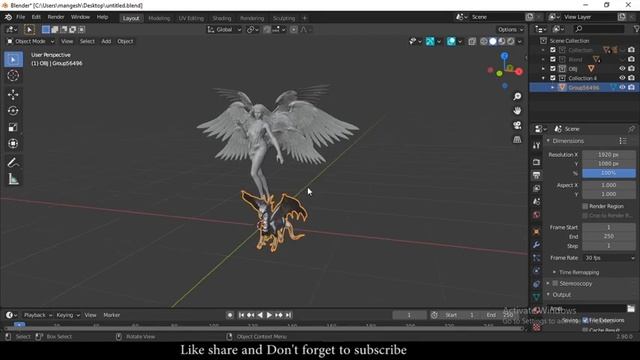Open Tool properties tab icon
Viewport: 640px width, 360px height.
pos(536,145)
